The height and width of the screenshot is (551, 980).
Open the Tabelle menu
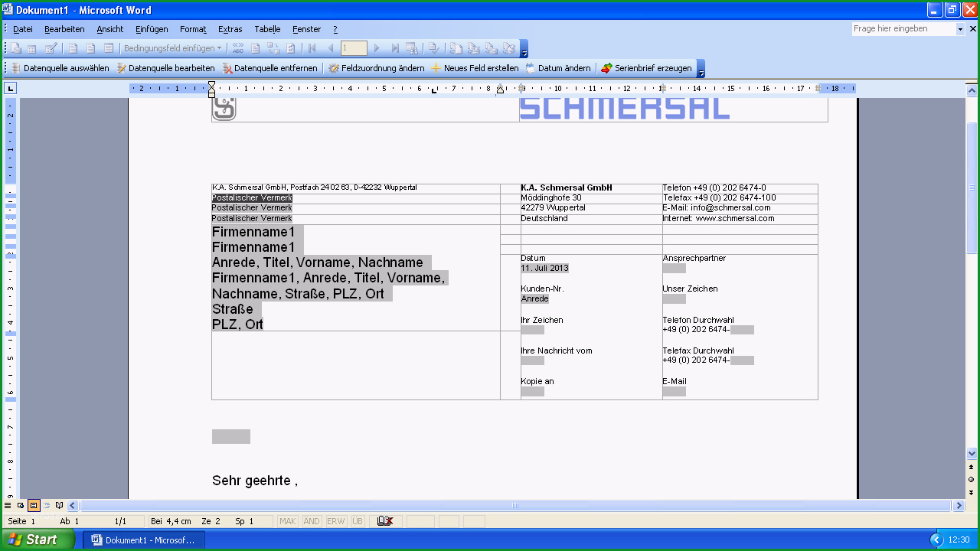(x=267, y=29)
